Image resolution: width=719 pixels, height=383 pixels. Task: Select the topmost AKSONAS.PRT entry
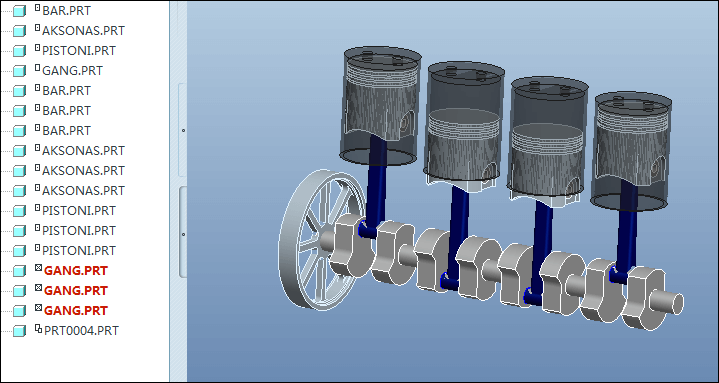coord(83,31)
